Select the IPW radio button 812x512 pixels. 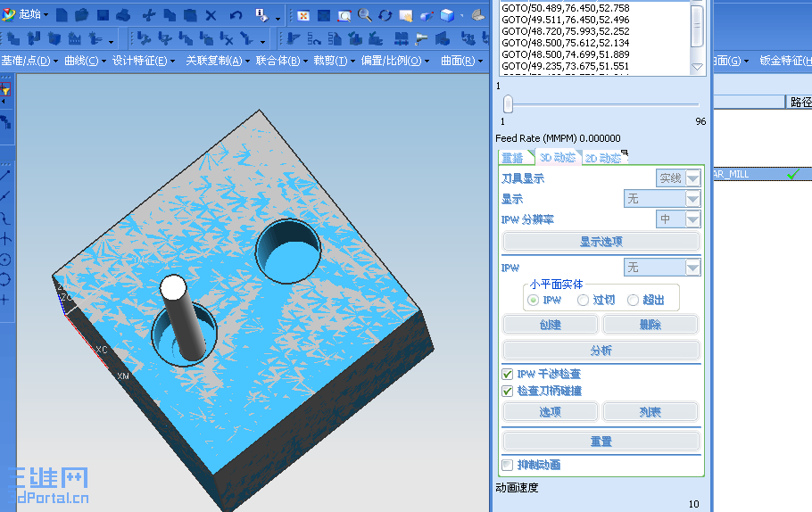pos(533,300)
